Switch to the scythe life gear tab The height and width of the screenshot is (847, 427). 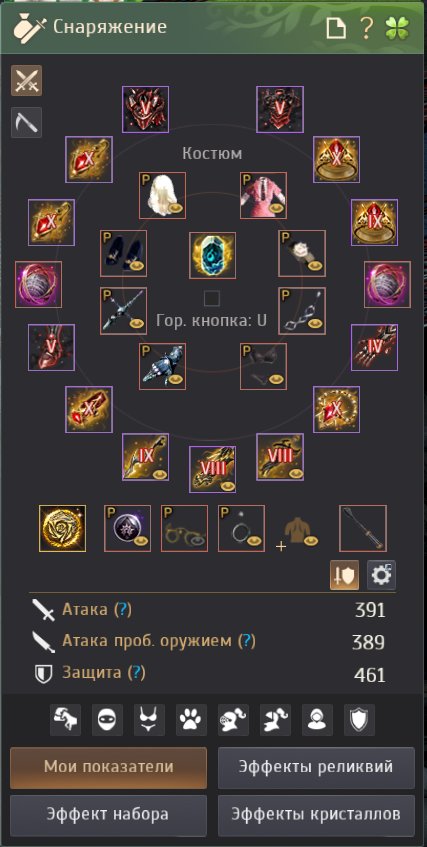coord(26,122)
